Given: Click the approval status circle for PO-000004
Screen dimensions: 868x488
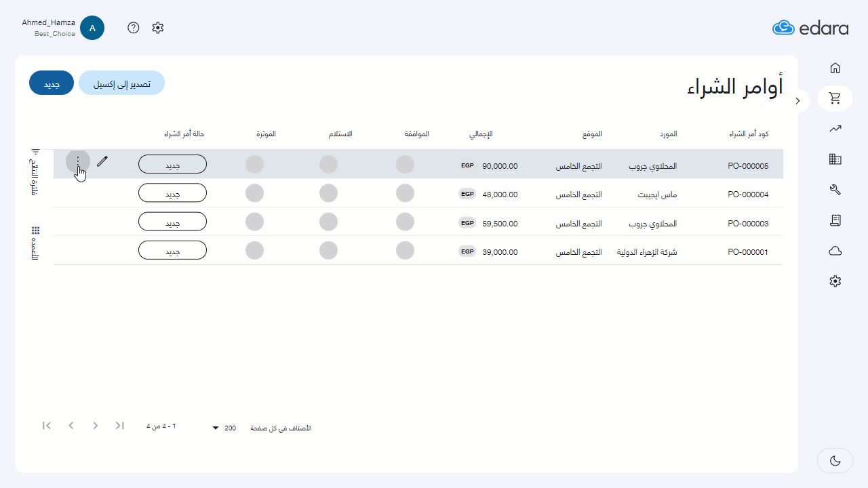Looking at the screenshot, I should [x=405, y=193].
